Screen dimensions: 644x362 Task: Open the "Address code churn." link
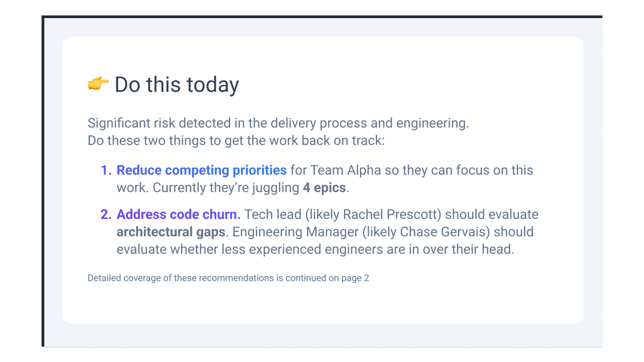pos(178,214)
